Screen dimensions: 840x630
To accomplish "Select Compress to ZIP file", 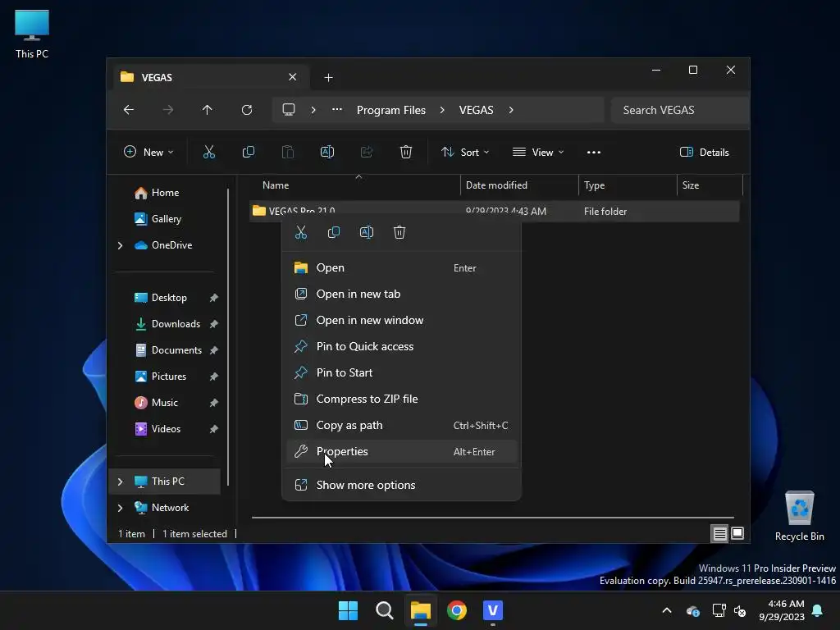I will click(402, 399).
